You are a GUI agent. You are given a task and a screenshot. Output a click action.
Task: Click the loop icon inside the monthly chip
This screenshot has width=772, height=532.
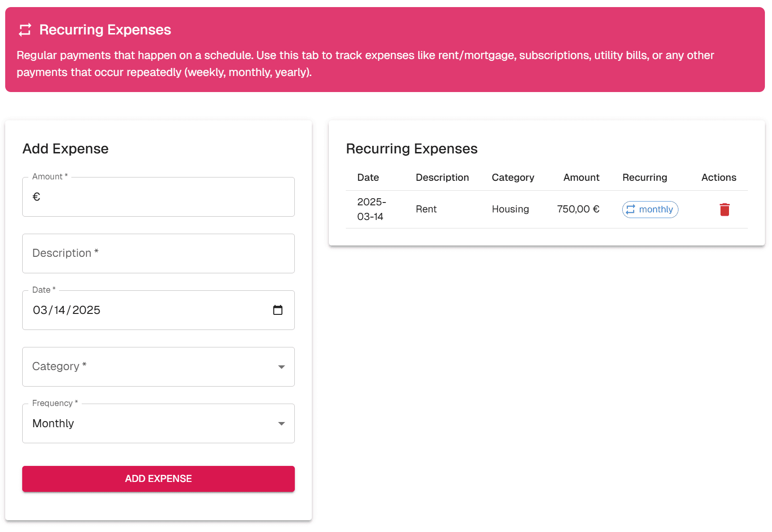click(630, 209)
